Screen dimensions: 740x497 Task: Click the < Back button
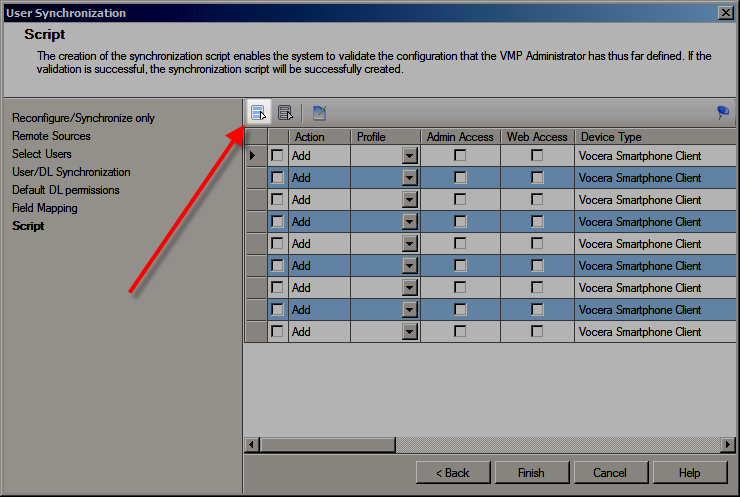point(453,472)
